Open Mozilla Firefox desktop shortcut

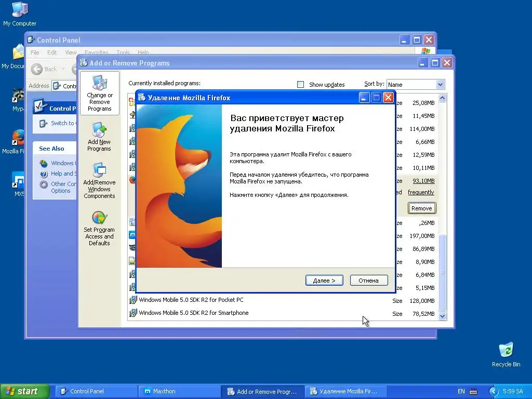[x=14, y=142]
